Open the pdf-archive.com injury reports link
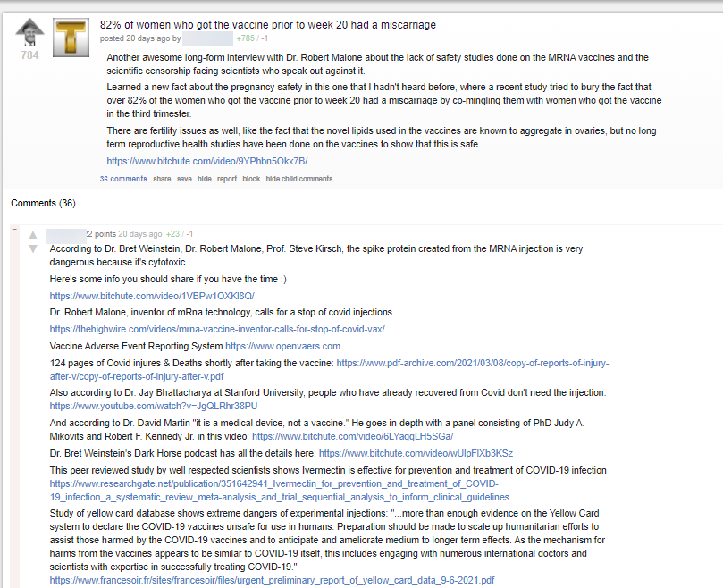Viewport: 723px width, 588px height. (472, 363)
